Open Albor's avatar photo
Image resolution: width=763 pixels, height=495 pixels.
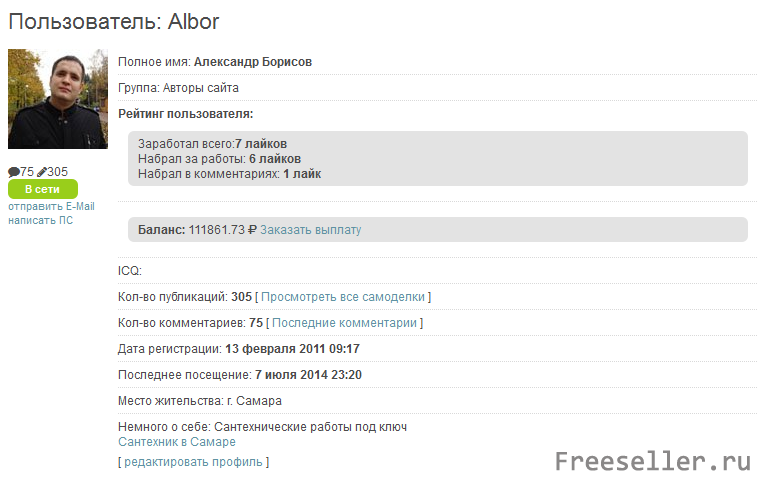(44, 99)
